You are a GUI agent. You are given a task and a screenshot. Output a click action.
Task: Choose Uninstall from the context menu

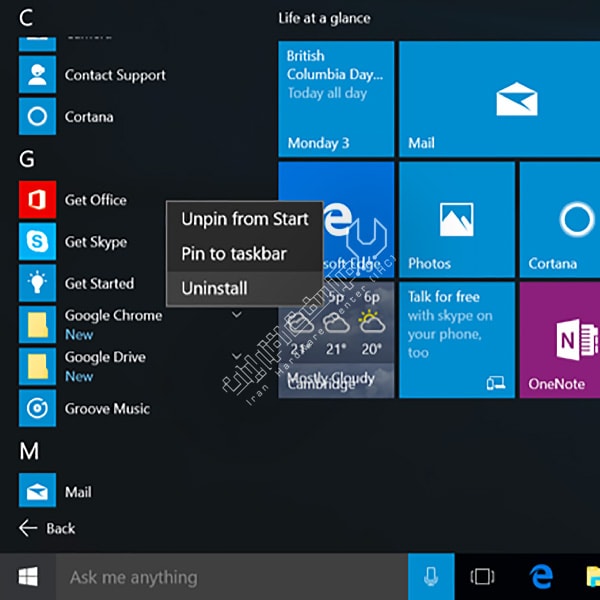(245, 288)
